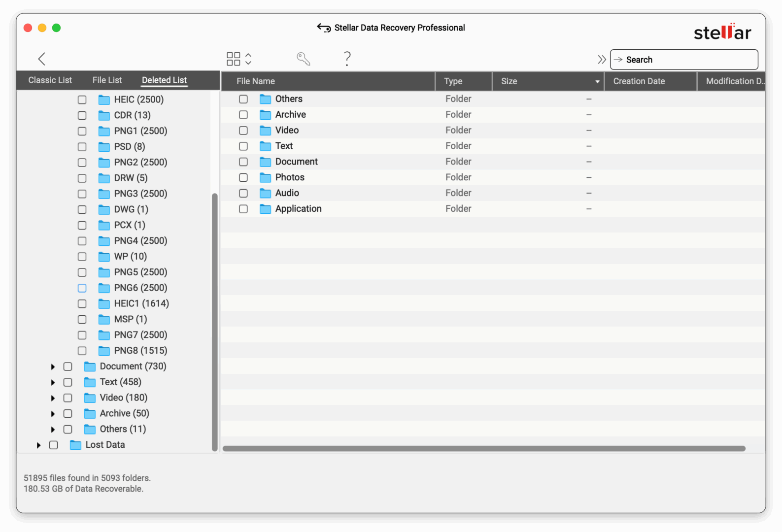Click the PSD (8) folder icon
Screen dimensions: 782x532
tap(104, 147)
